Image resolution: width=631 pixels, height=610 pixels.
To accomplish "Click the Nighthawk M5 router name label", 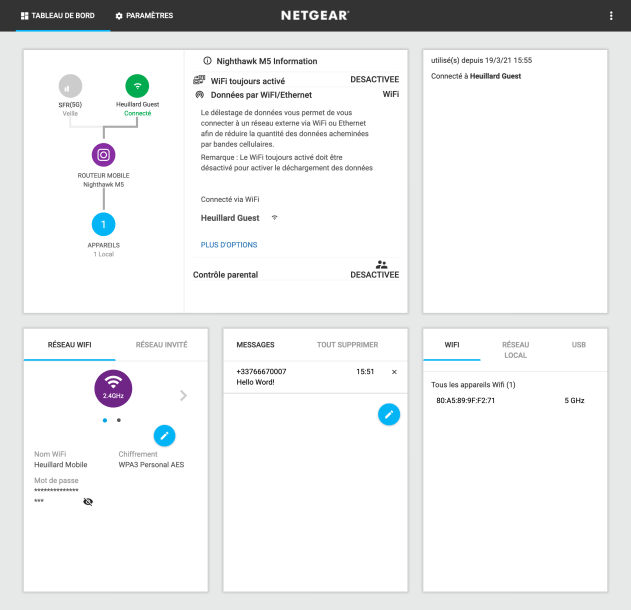I will point(104,185).
